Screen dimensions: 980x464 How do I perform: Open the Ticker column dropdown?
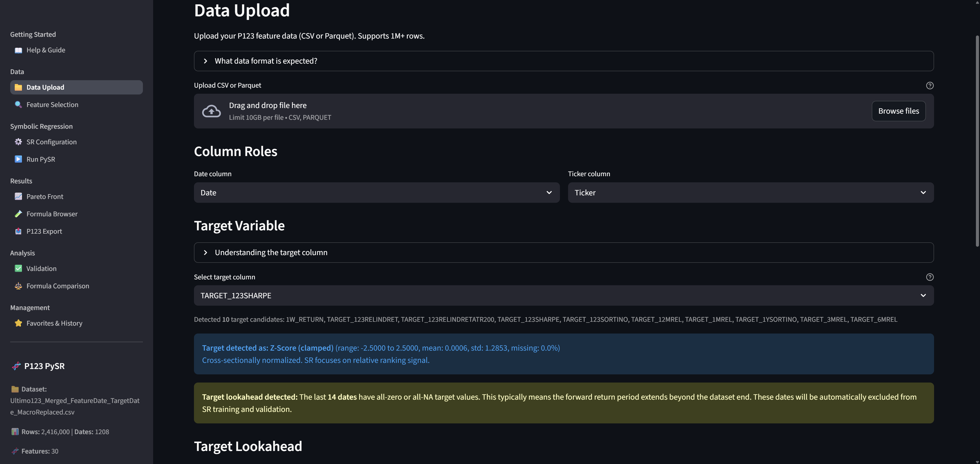pos(750,193)
